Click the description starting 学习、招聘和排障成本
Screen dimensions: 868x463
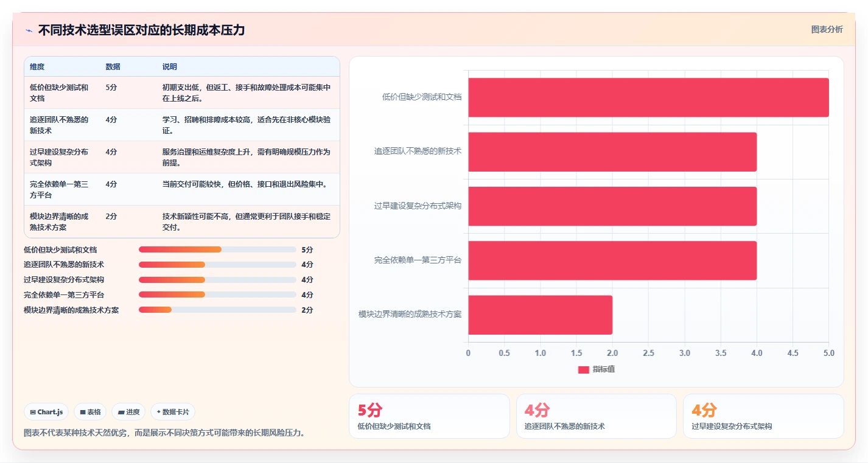(x=247, y=125)
